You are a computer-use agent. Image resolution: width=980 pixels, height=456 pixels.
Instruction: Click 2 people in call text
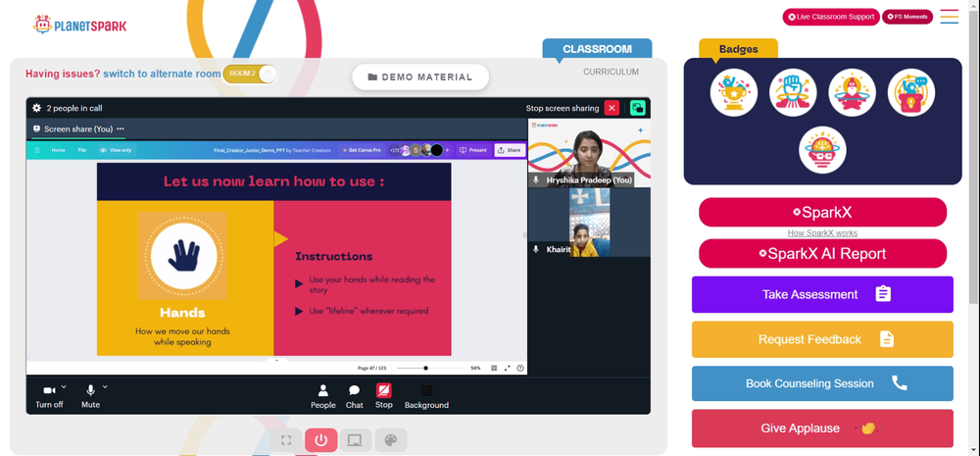pos(74,108)
